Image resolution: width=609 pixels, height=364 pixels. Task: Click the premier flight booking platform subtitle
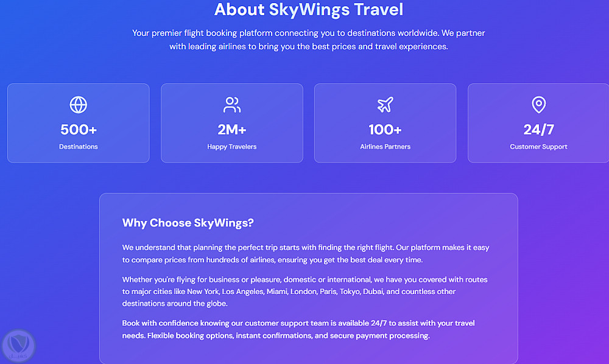[309, 40]
